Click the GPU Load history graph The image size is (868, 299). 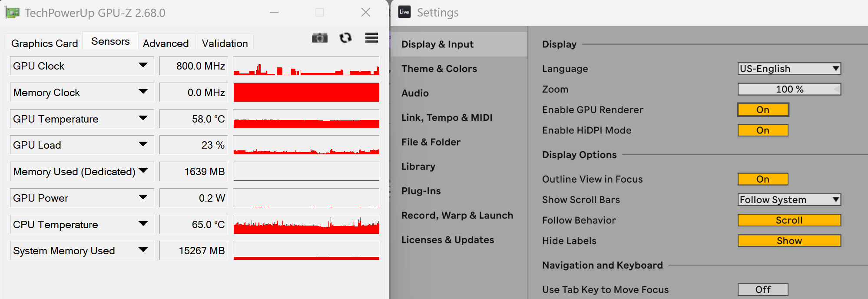pos(306,145)
